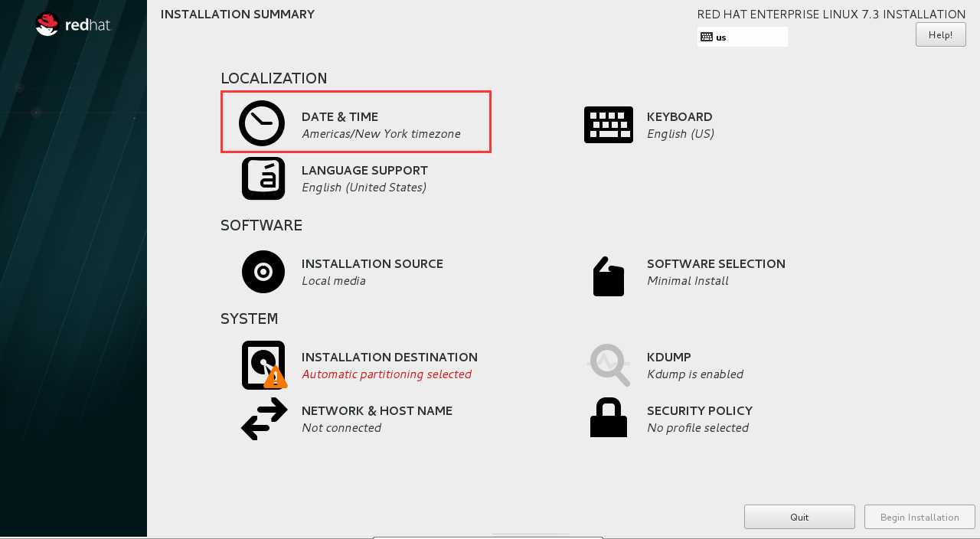Image resolution: width=980 pixels, height=539 pixels.
Task: Select the Installation Source disc icon
Action: click(263, 272)
